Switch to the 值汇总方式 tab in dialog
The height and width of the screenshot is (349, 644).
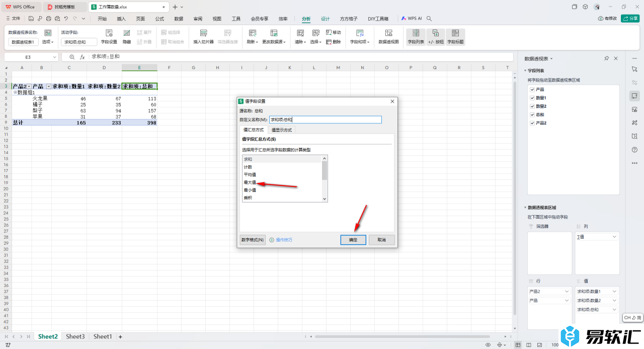254,130
